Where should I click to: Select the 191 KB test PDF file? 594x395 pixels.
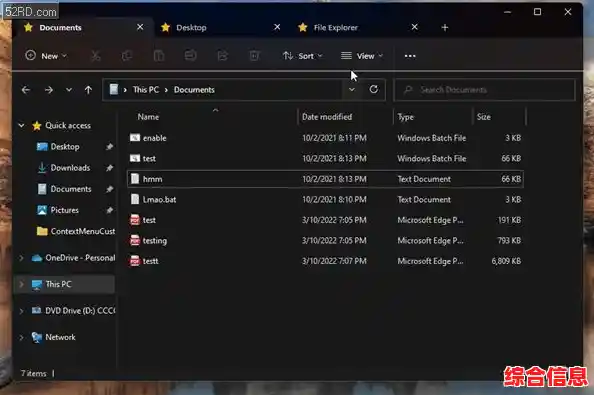325,220
